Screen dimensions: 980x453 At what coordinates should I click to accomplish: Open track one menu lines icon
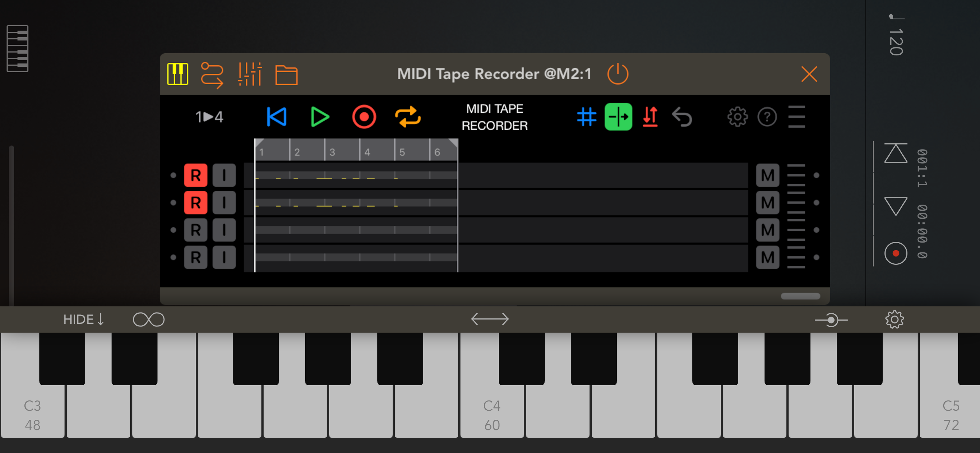(x=796, y=175)
